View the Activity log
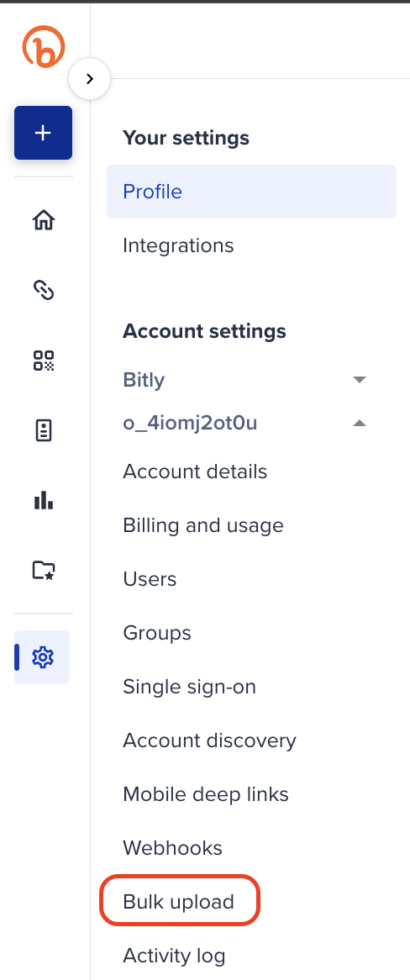 (x=175, y=956)
